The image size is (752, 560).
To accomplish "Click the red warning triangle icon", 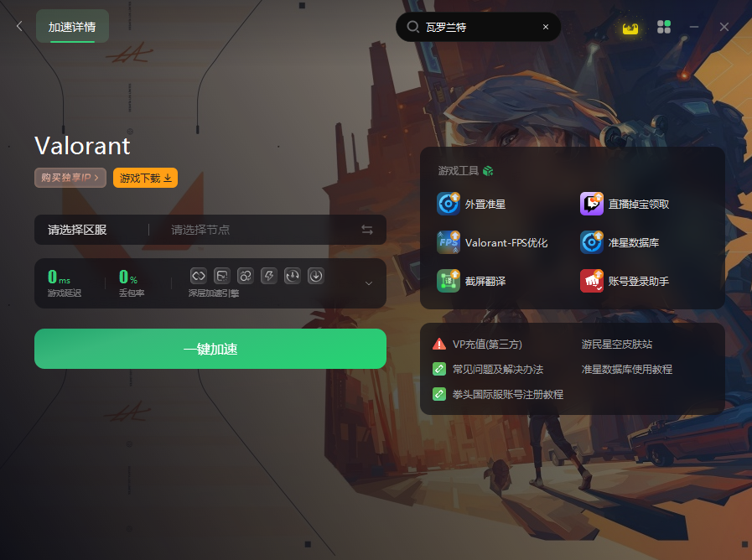I will click(x=438, y=344).
